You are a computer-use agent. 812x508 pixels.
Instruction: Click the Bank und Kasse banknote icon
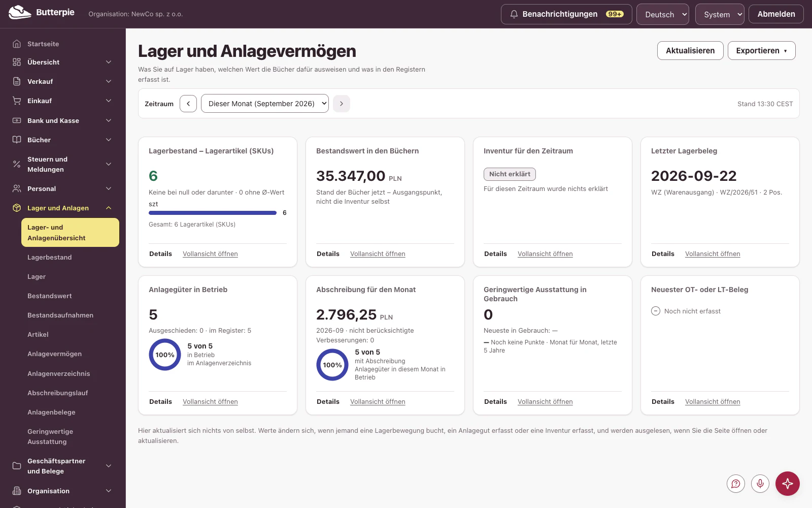(x=17, y=120)
